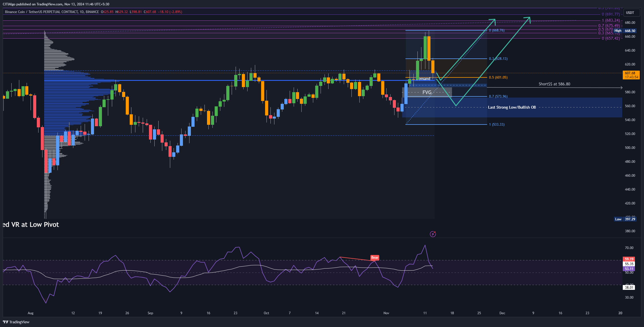Click the Aug label on the date axis

[x=31, y=313]
